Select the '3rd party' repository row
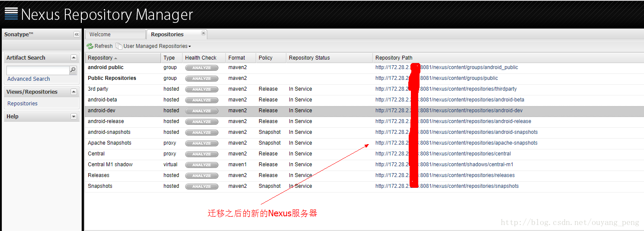Screen dimensions: 644x231 click(x=364, y=89)
